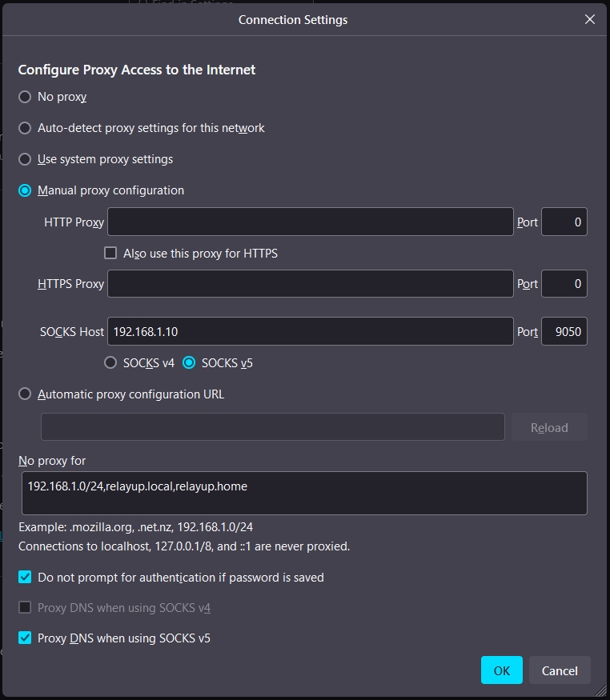Click the SOCKS port field showing 9050
This screenshot has height=700, width=610.
coord(564,331)
